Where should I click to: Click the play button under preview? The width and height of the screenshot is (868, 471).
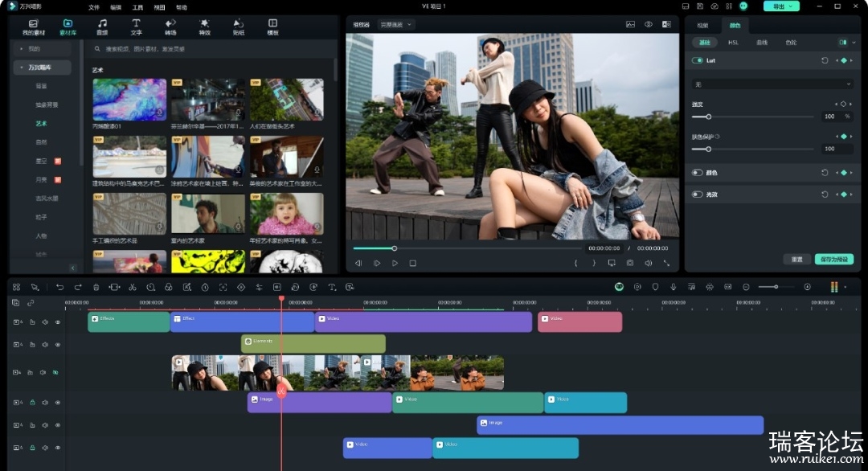[x=395, y=263]
